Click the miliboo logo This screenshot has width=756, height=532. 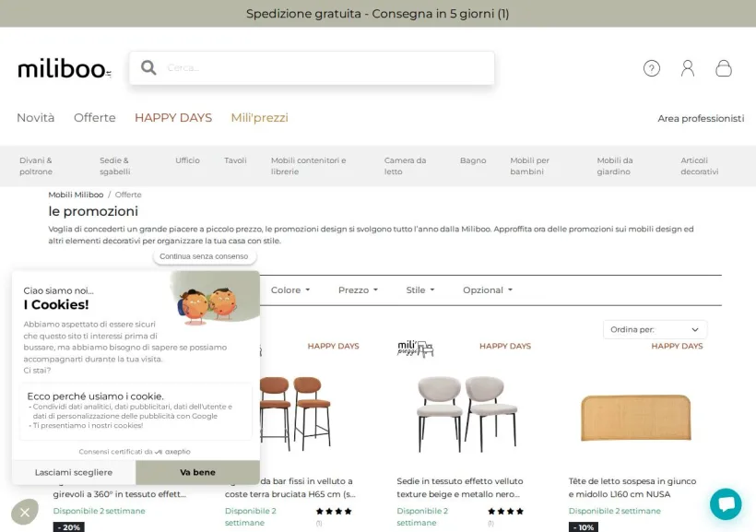coord(65,69)
